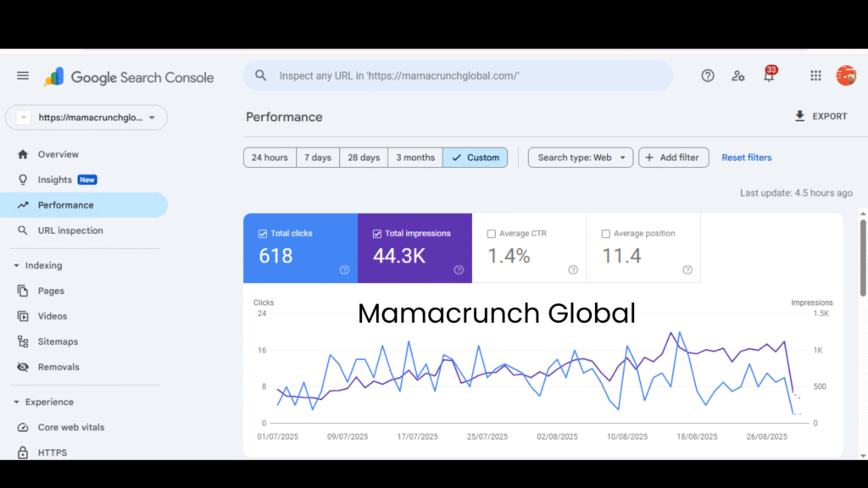Uncheck the Total clicks checkbox

pyautogui.click(x=263, y=234)
